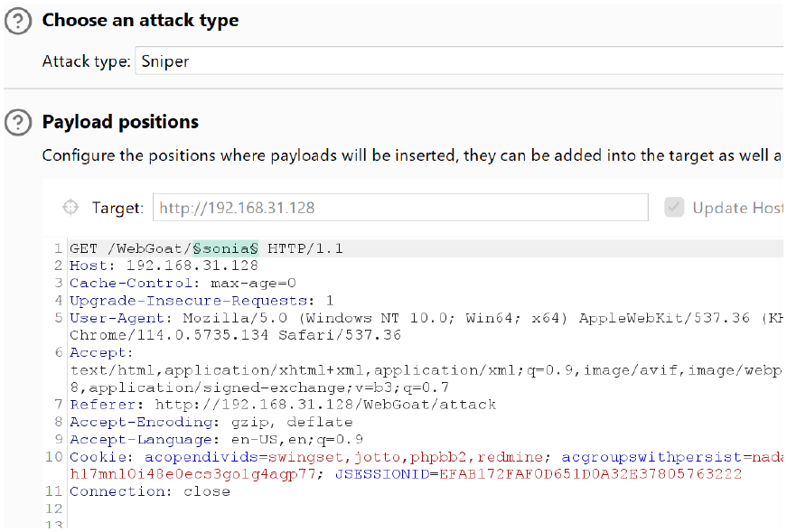Click the Accept-Language header line
This screenshot has height=532, width=787.
[216, 440]
